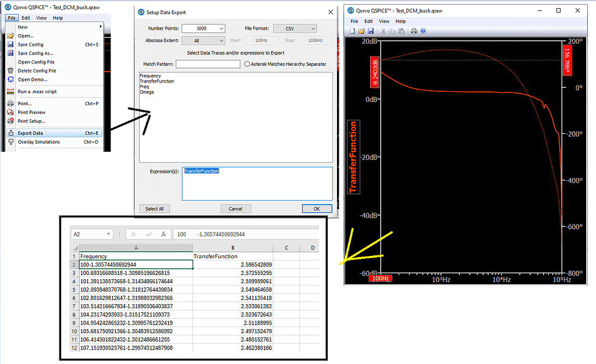Image resolution: width=596 pixels, height=364 pixels.
Task: Open the Abscissa Extent dropdown
Action: [x=204, y=40]
